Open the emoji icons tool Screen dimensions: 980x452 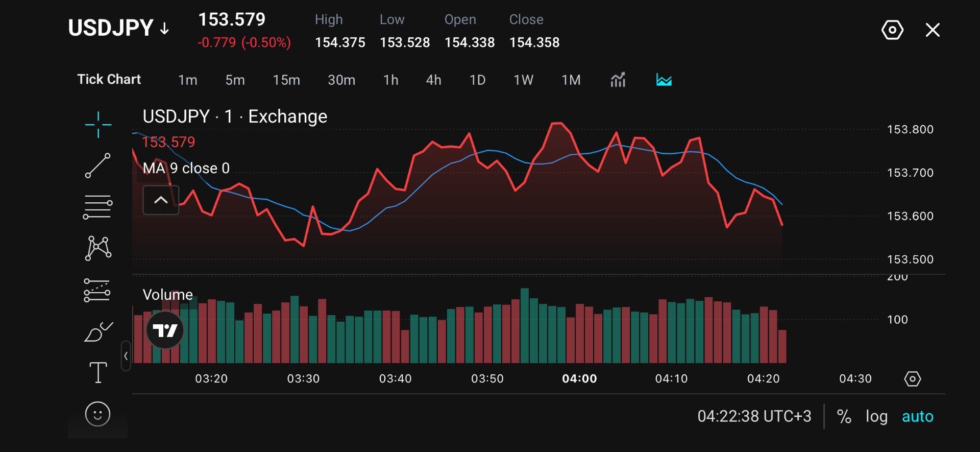tap(98, 414)
